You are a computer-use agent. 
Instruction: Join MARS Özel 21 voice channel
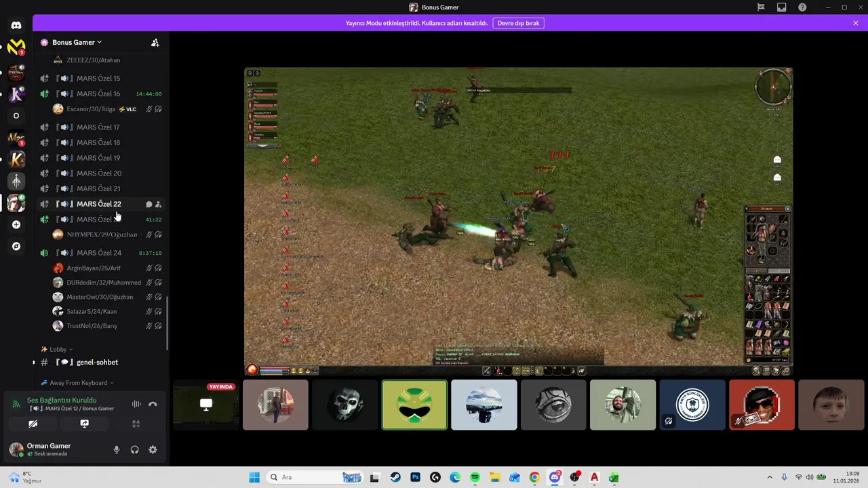101,188
